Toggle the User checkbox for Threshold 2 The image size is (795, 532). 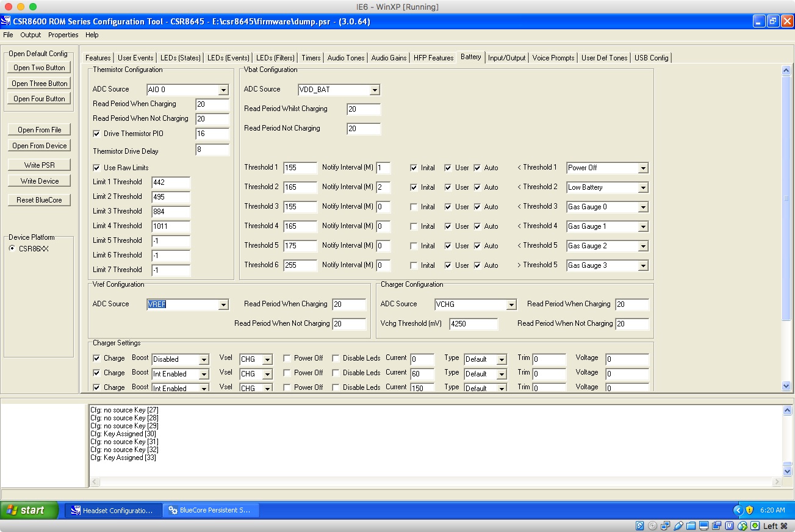448,187
